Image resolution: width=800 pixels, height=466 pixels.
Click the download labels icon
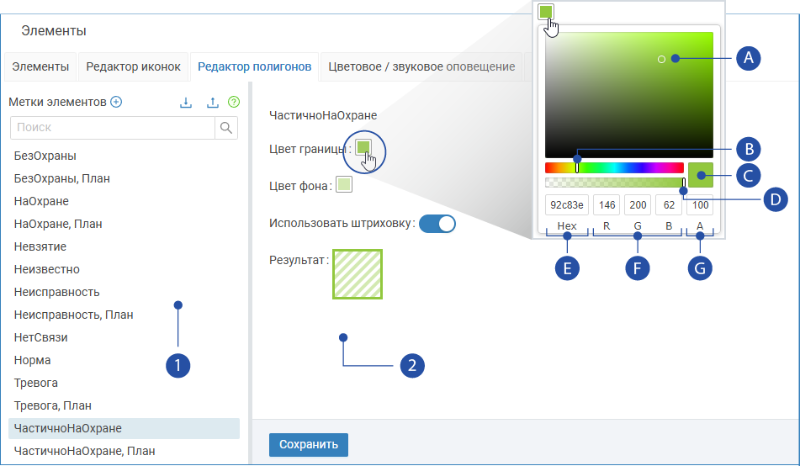pos(186,102)
